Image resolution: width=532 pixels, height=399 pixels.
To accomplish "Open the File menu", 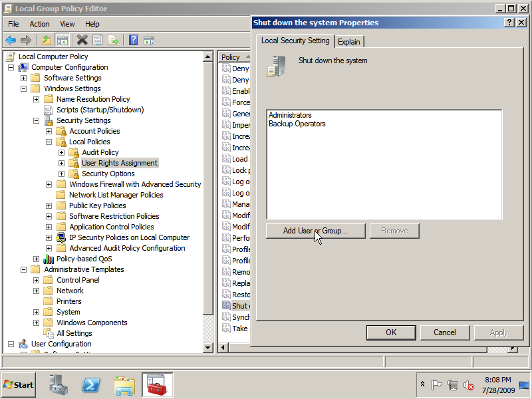I will click(x=13, y=24).
